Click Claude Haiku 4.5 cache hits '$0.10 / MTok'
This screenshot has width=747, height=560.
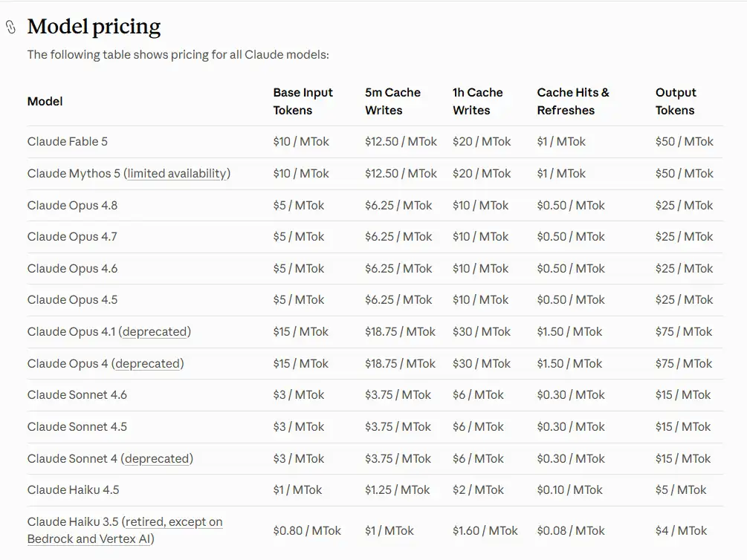[x=570, y=490]
